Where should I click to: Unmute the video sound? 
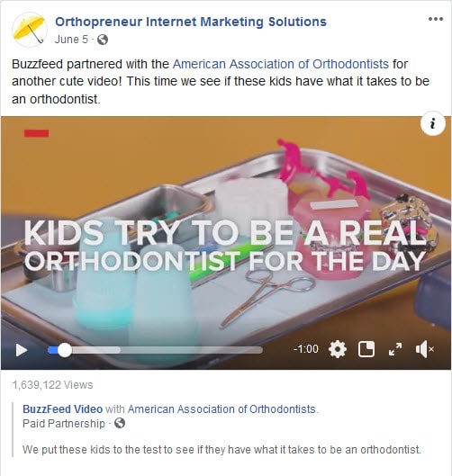(x=425, y=349)
